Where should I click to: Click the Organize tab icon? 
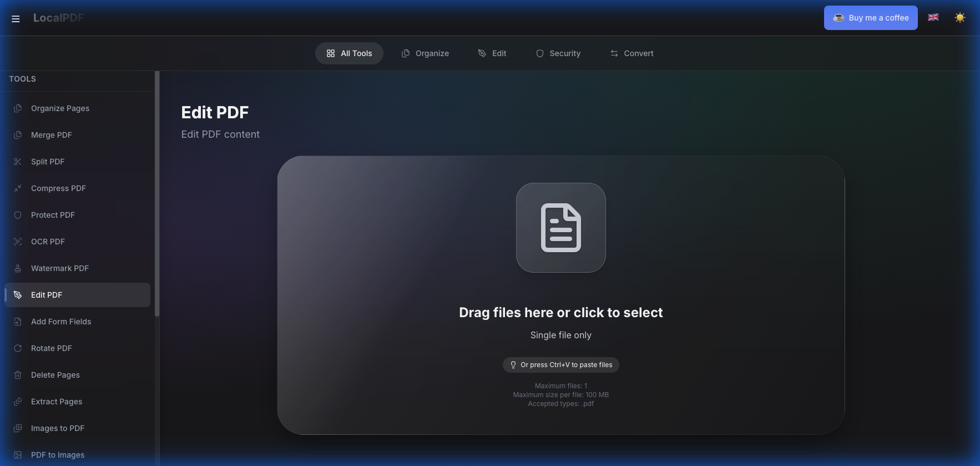point(406,53)
